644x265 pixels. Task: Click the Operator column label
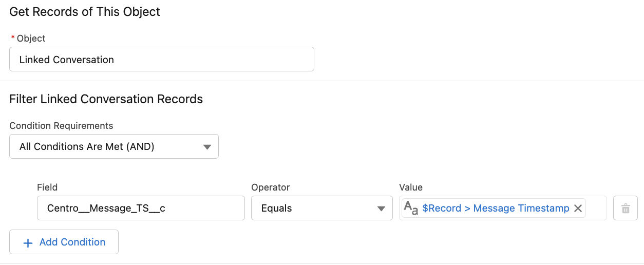[271, 187]
